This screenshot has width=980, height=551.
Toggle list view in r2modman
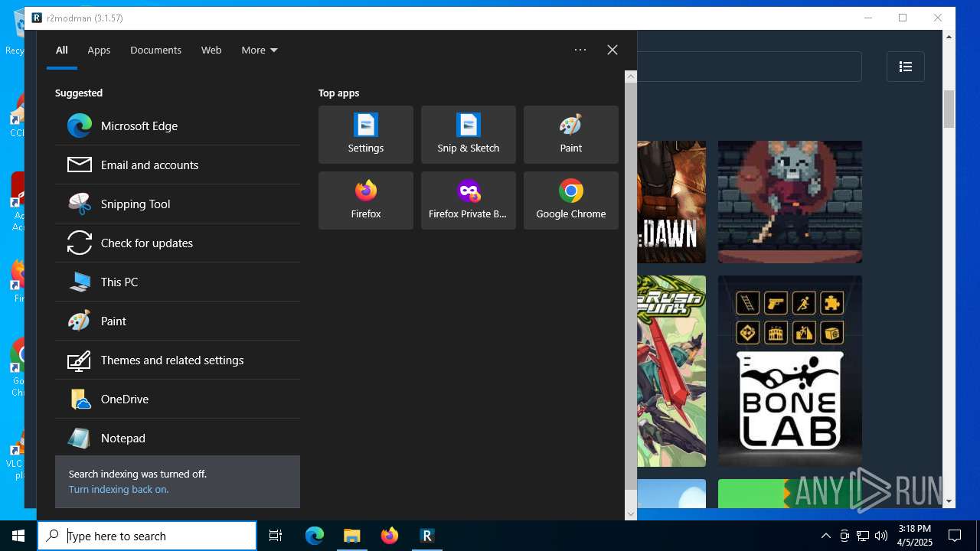click(x=906, y=67)
